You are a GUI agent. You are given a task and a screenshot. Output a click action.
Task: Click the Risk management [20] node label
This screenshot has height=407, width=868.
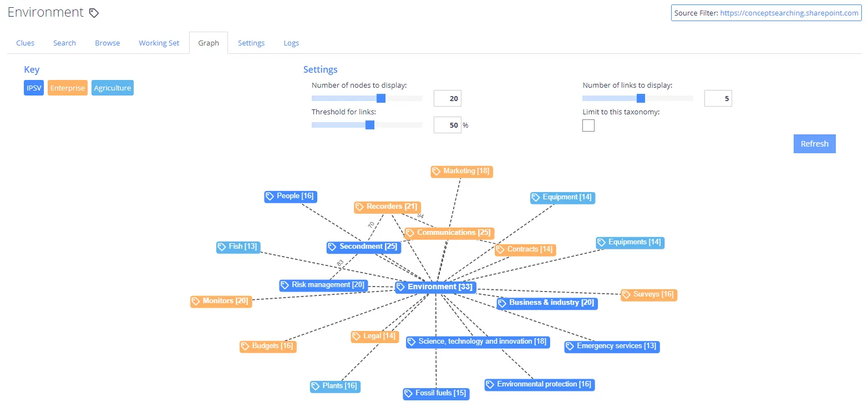pyautogui.click(x=328, y=285)
